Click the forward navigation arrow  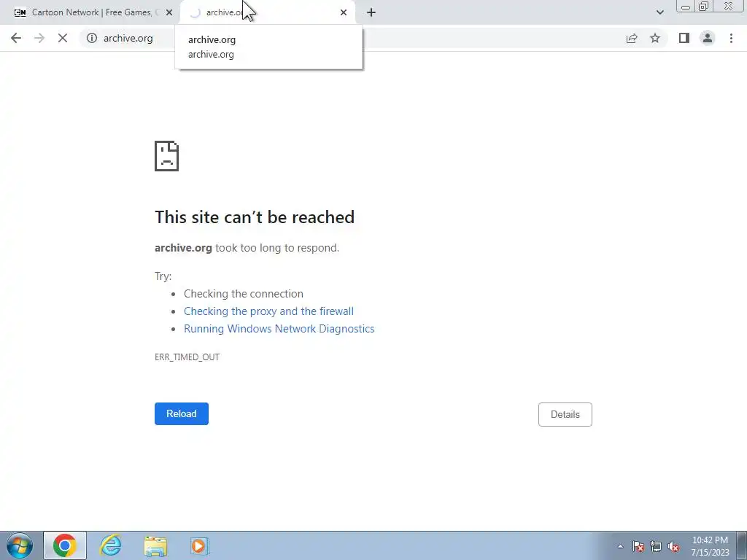click(x=39, y=38)
